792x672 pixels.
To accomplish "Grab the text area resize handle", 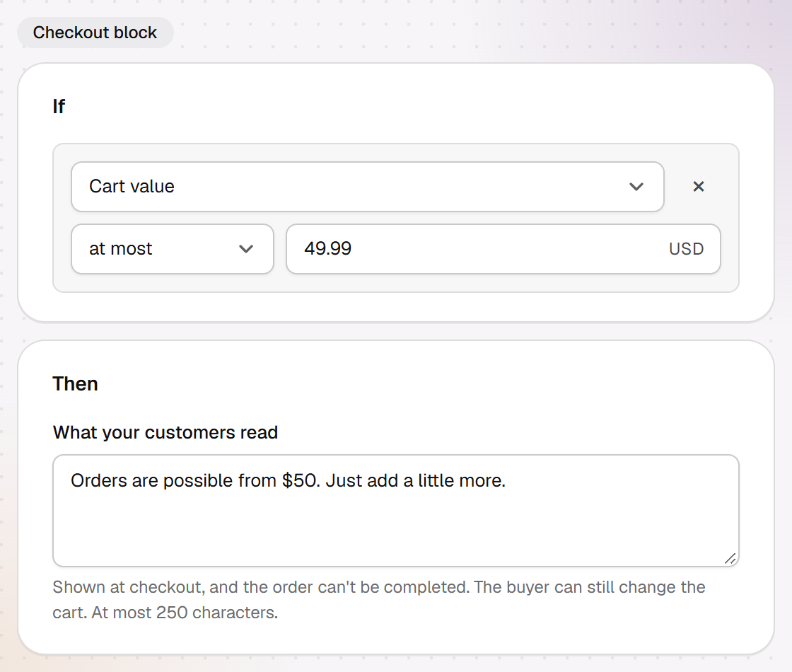I will pyautogui.click(x=730, y=558).
